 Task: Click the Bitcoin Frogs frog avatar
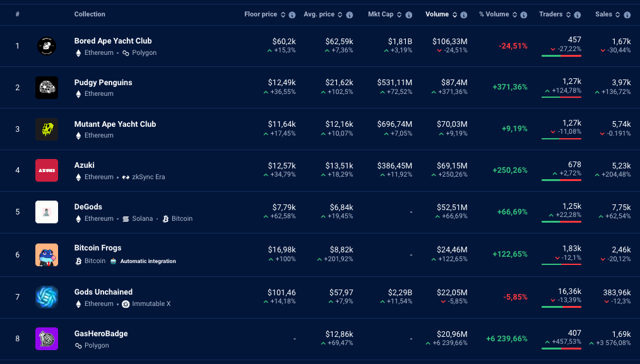[x=47, y=255]
